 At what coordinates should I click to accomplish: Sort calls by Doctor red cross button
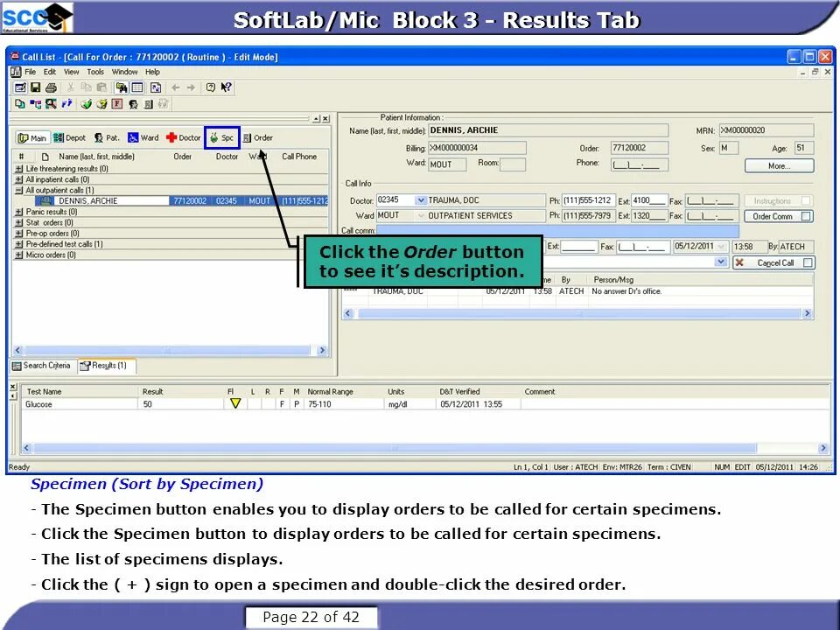coord(183,137)
